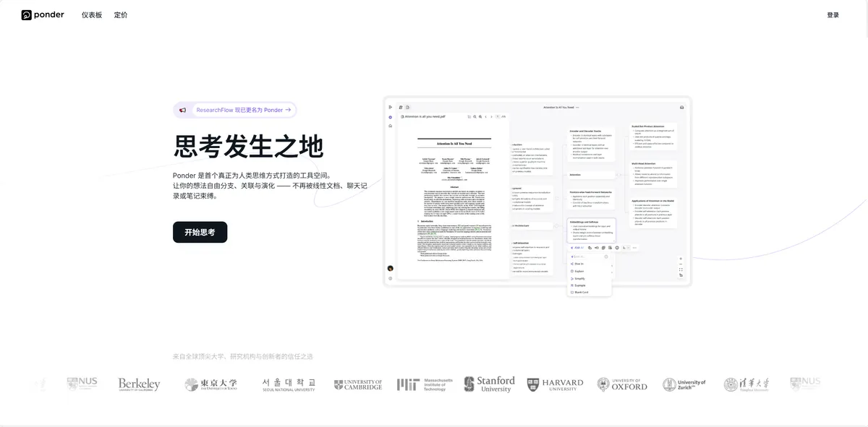Click the Attention Is All You Need PDF page
This screenshot has height=427, width=868.
coord(454,206)
